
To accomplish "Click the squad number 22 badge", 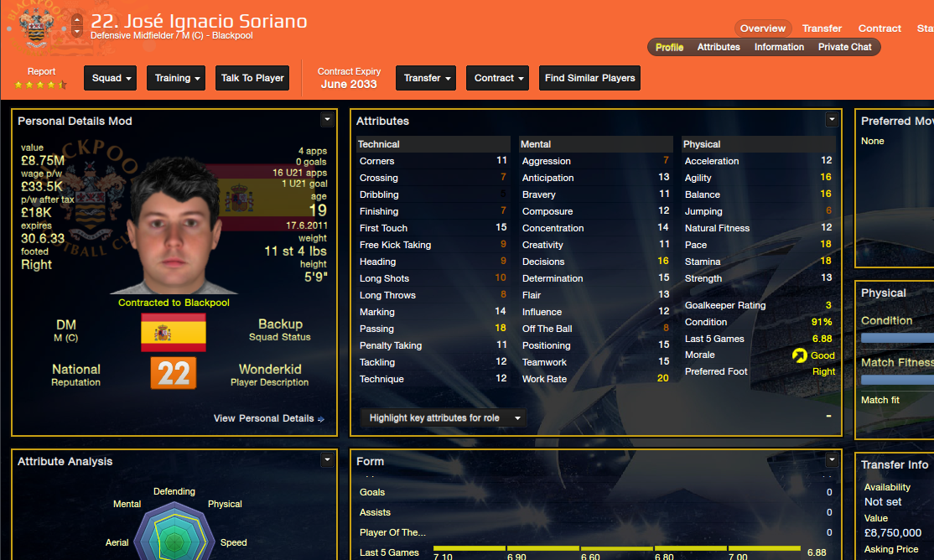I will pyautogui.click(x=174, y=373).
